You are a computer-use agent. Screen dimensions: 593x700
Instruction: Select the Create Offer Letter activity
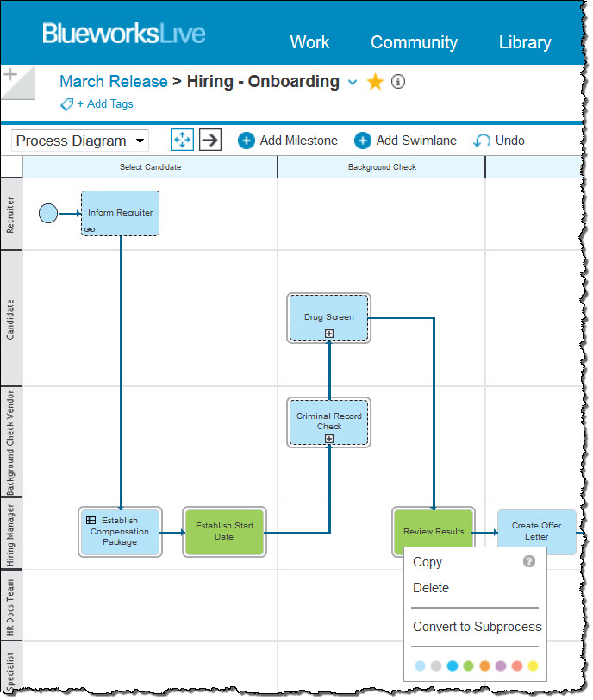click(536, 531)
